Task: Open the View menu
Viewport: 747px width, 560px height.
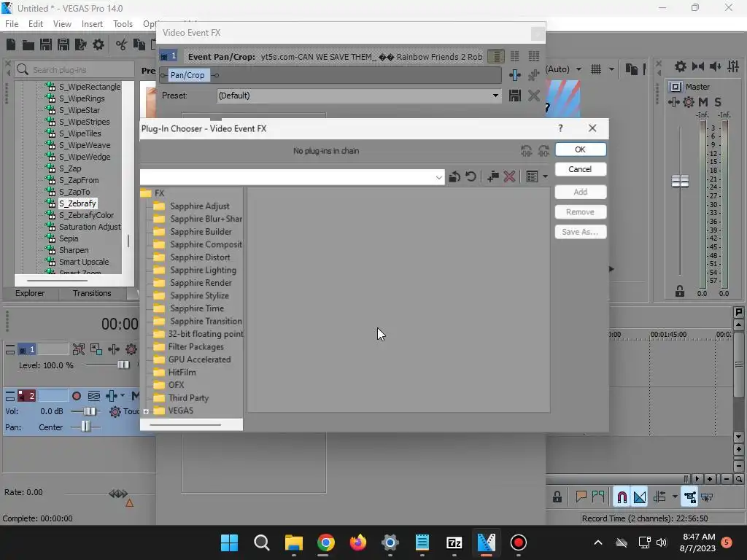Action: click(x=62, y=24)
